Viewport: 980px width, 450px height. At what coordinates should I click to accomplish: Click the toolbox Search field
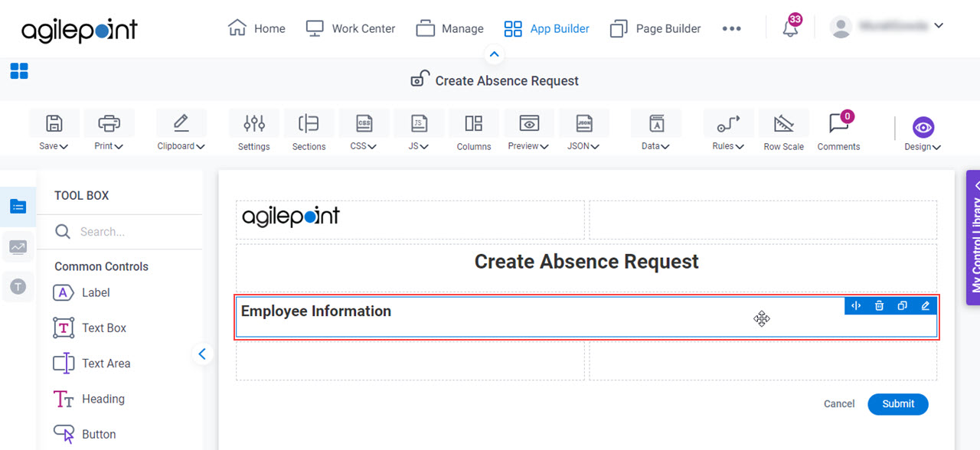click(120, 232)
